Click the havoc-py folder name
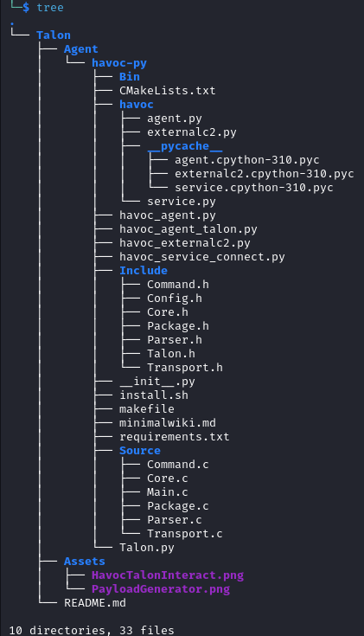Screen dimensions: 364x636 tap(119, 63)
